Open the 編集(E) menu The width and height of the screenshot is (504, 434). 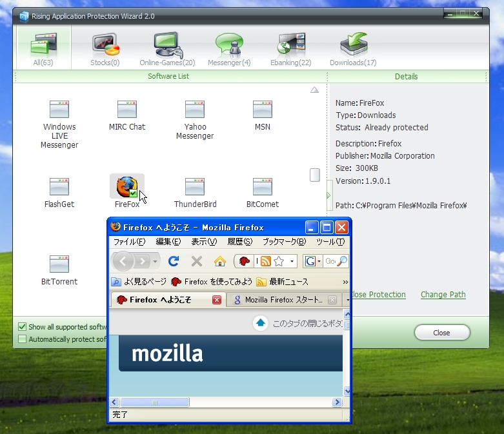[x=168, y=242]
